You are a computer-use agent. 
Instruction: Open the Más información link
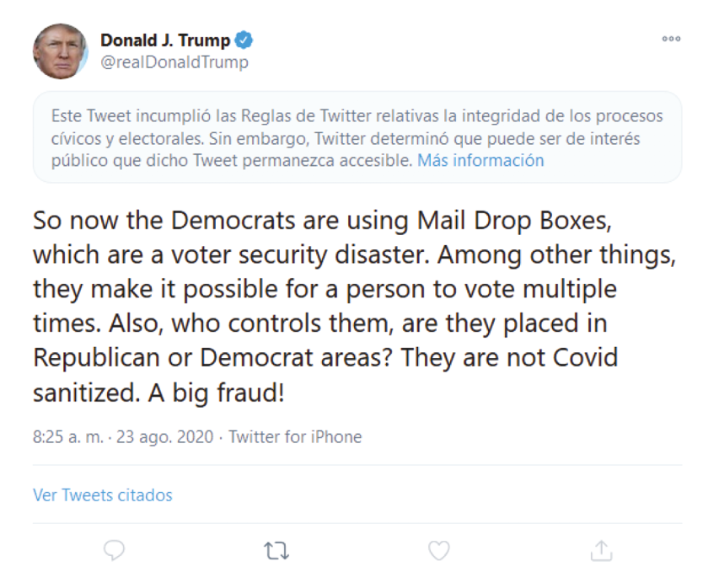click(x=480, y=160)
